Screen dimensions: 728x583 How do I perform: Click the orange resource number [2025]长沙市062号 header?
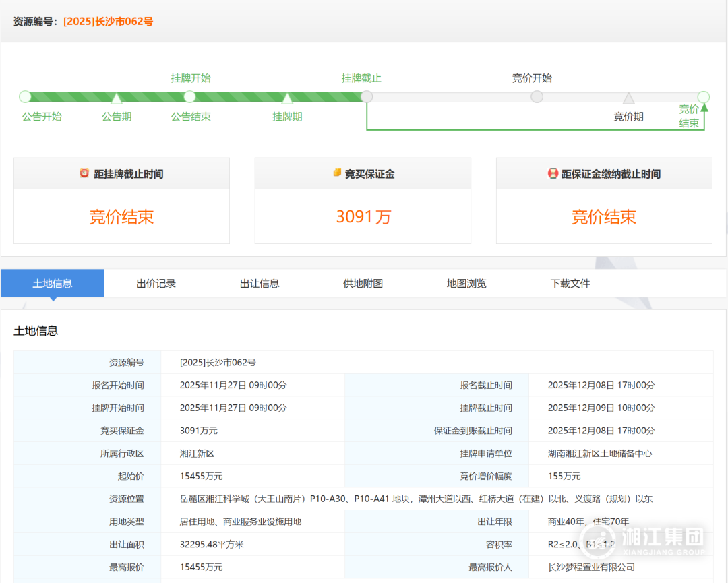click(108, 22)
